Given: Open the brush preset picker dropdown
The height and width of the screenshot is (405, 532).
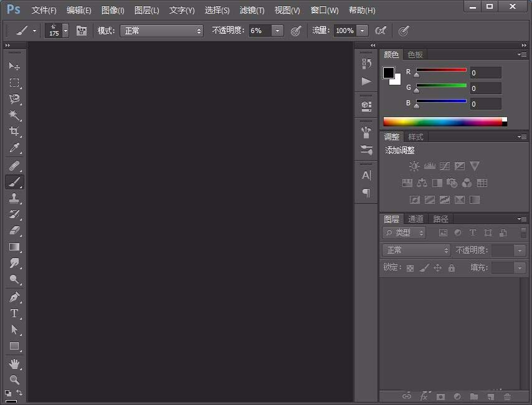Looking at the screenshot, I should click(65, 30).
